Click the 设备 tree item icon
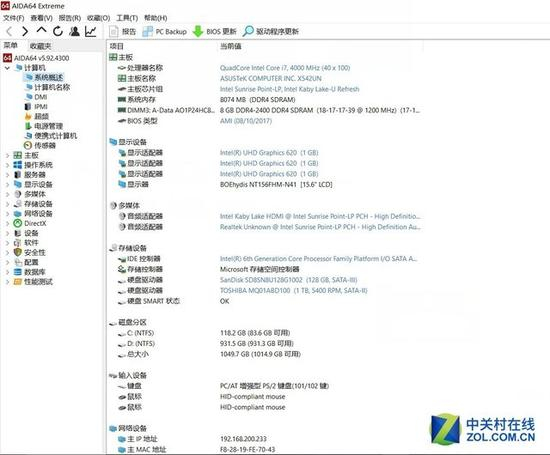Image resolution: width=550 pixels, height=455 pixels. pos(18,233)
